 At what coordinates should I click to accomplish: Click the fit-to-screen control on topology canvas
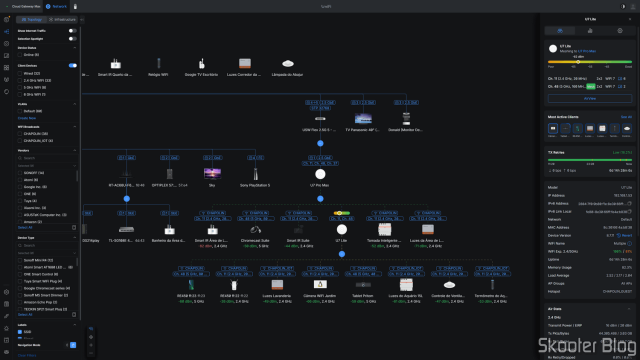pos(91,337)
